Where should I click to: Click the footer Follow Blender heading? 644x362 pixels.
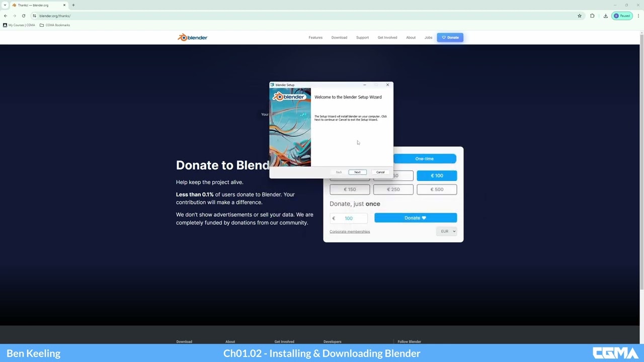point(409,342)
